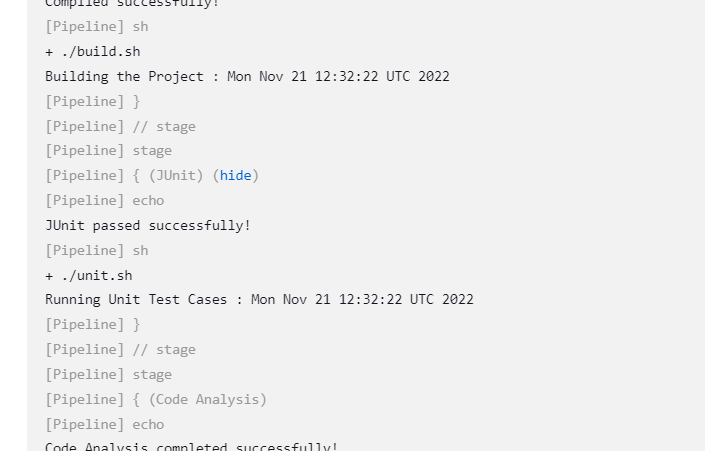Click '[Pipeline] // stage' line following build output
Image resolution: width=705 pixels, height=451 pixels.
120,126
